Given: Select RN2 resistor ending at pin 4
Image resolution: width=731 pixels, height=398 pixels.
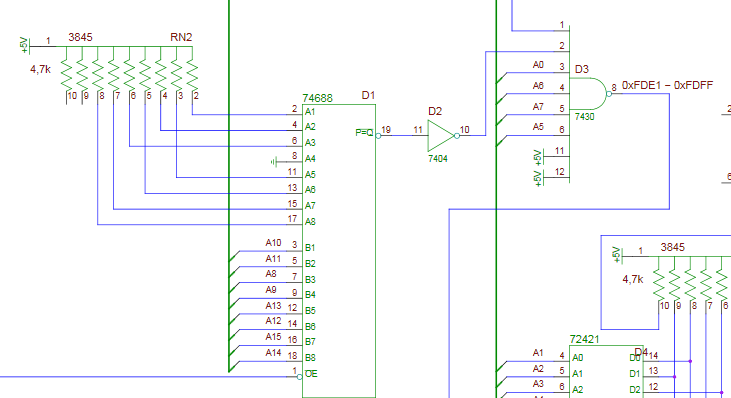Looking at the screenshot, I should point(161,75).
